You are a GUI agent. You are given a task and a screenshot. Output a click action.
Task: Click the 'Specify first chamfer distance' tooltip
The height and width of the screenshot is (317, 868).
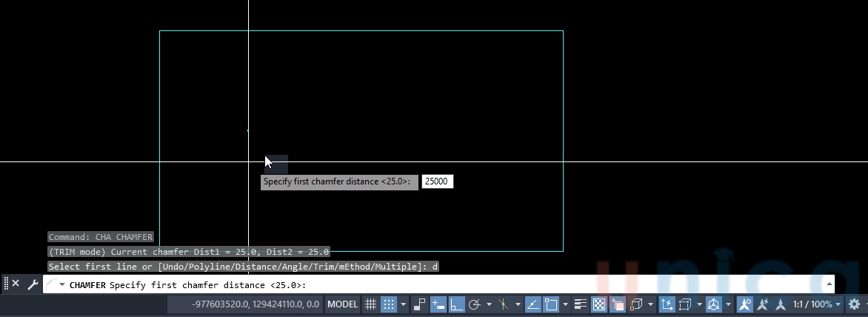click(x=339, y=182)
